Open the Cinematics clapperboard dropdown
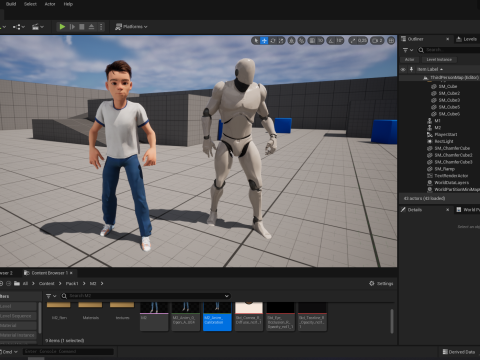The width and height of the screenshot is (480, 360). [37, 27]
